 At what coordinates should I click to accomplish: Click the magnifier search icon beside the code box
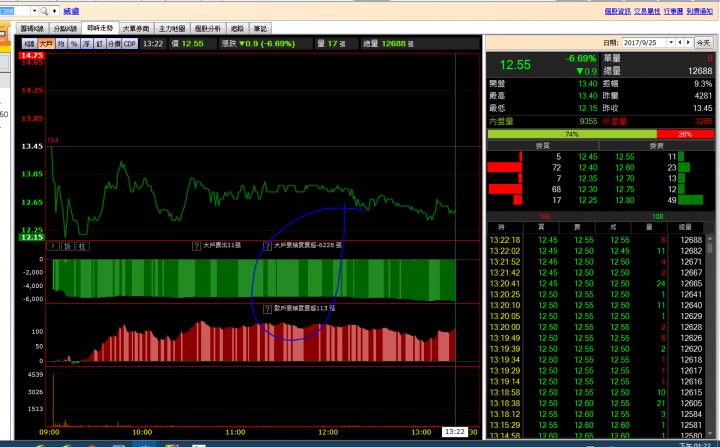point(44,11)
